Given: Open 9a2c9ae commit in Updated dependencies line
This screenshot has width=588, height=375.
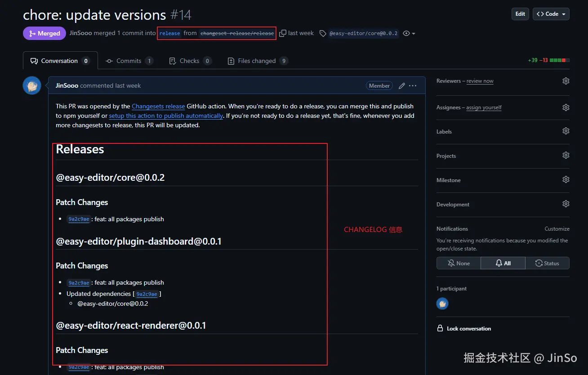Looking at the screenshot, I should coord(147,294).
